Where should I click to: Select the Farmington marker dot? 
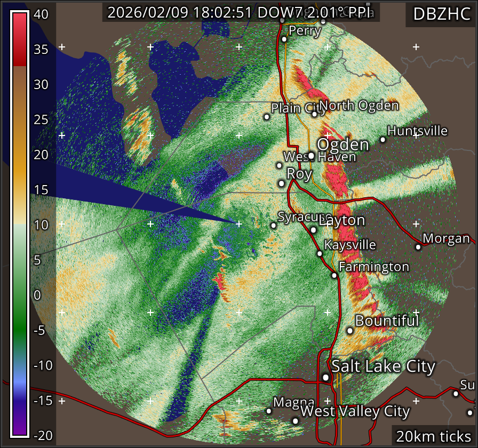pos(334,276)
